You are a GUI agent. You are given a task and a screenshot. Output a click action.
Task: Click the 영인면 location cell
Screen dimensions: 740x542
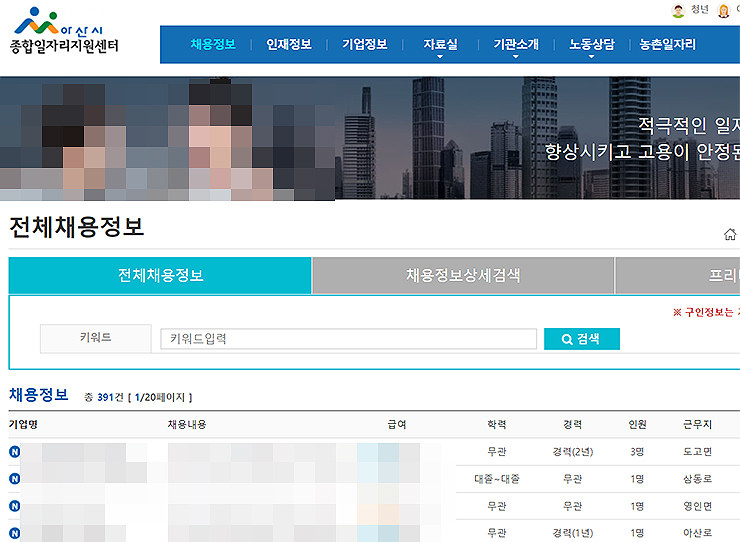point(698,506)
